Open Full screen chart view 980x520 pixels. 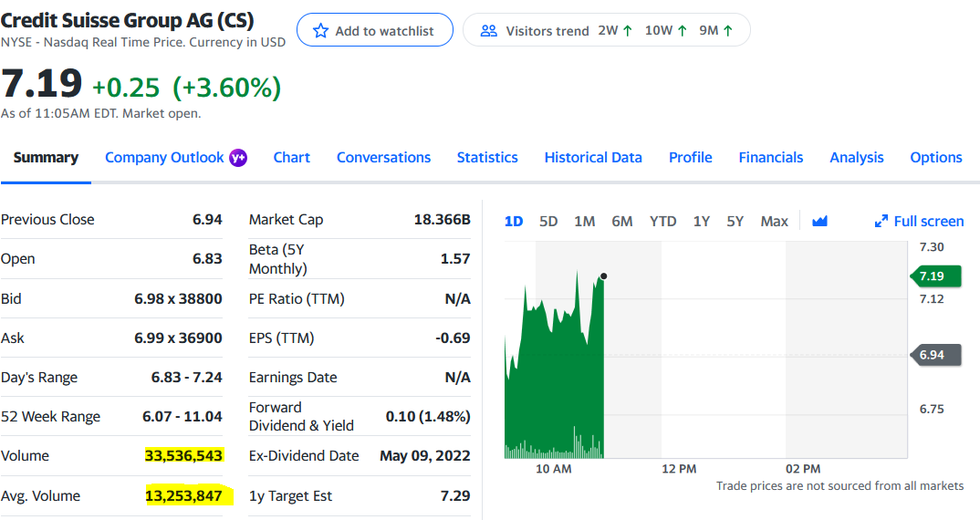coord(919,222)
